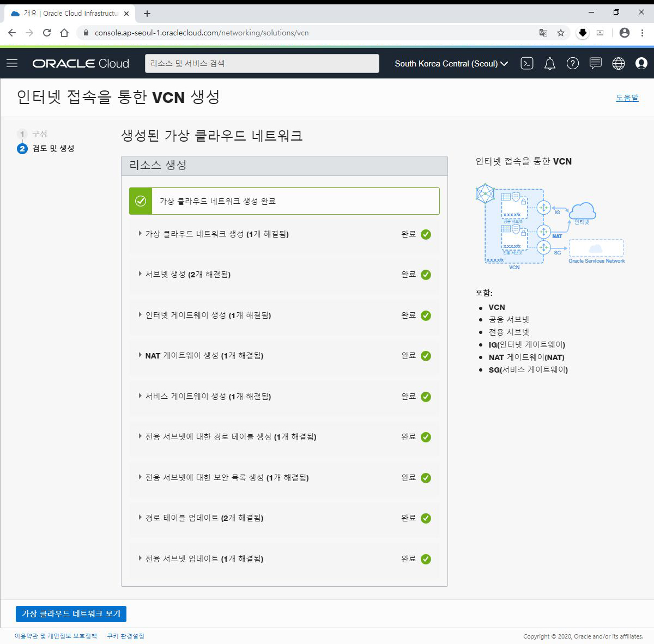Select step 1 구성 in wizard

click(33, 133)
